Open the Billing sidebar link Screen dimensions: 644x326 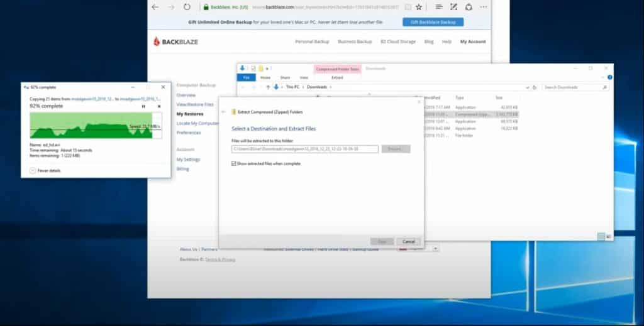click(x=183, y=169)
